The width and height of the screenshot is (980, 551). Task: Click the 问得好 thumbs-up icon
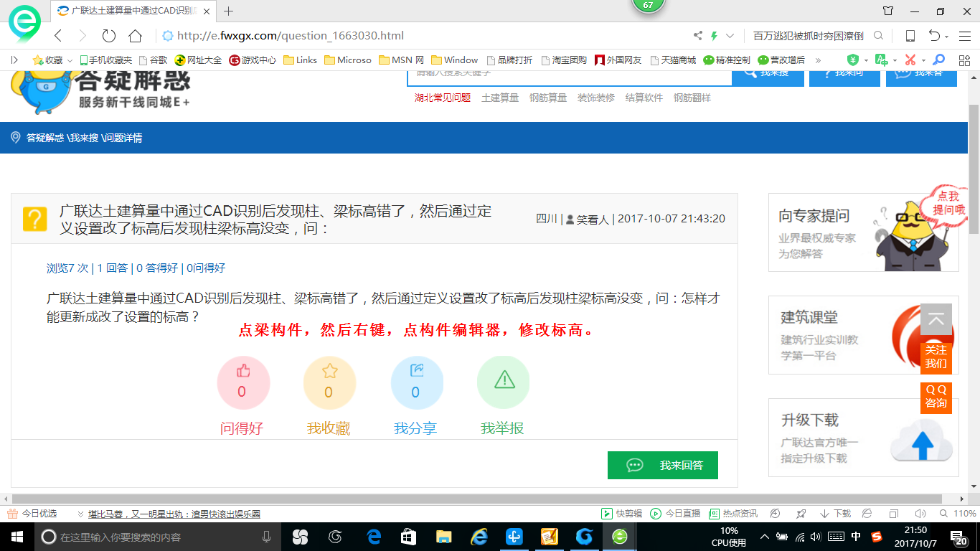click(x=243, y=382)
